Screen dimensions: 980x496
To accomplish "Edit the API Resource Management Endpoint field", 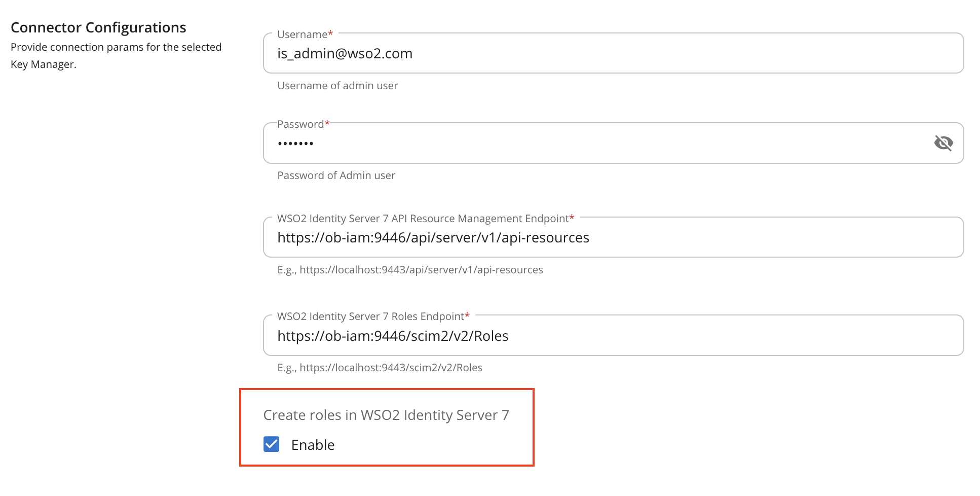I will coord(613,237).
